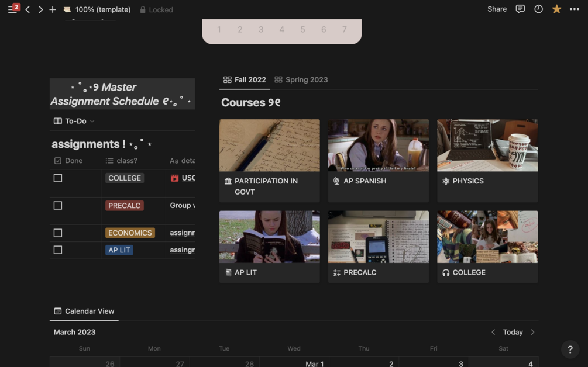Go to previous month in calendar
588x367 pixels.
493,332
